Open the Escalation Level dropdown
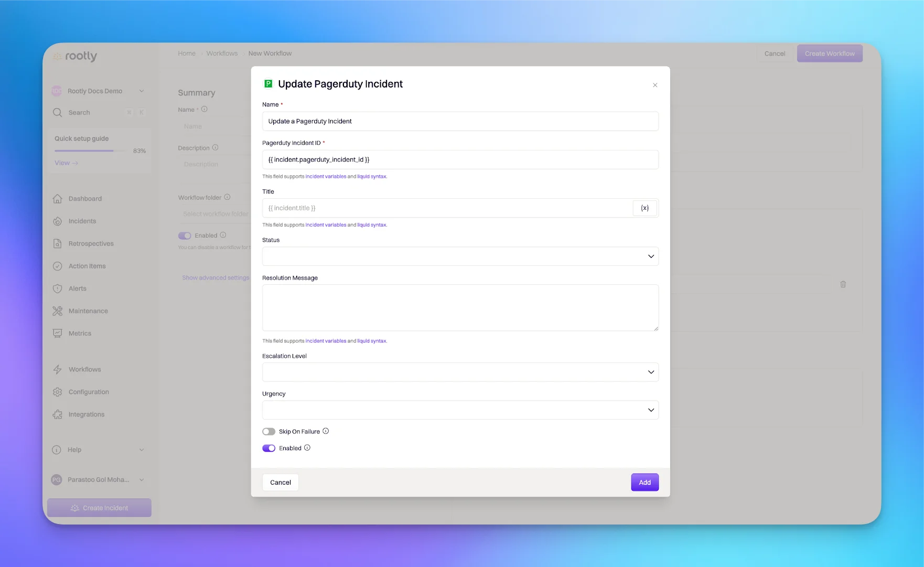Viewport: 924px width, 567px height. (x=460, y=372)
